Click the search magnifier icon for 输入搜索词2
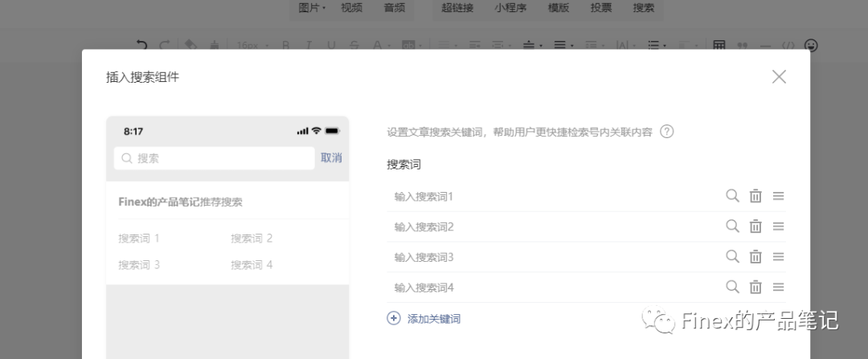The image size is (868, 359). (x=732, y=226)
